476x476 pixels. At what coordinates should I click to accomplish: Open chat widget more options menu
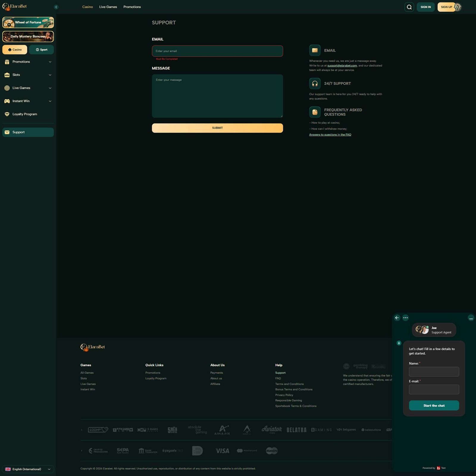[x=405, y=318]
